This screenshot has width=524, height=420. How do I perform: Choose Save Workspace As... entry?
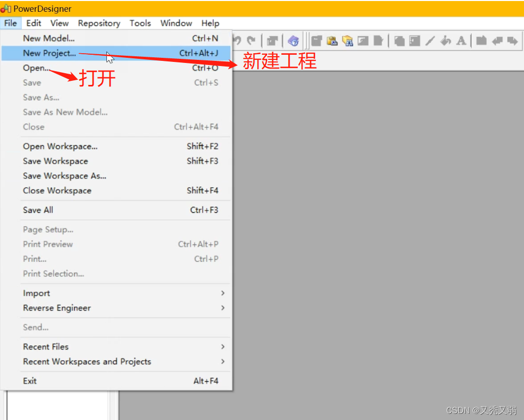(x=116, y=176)
